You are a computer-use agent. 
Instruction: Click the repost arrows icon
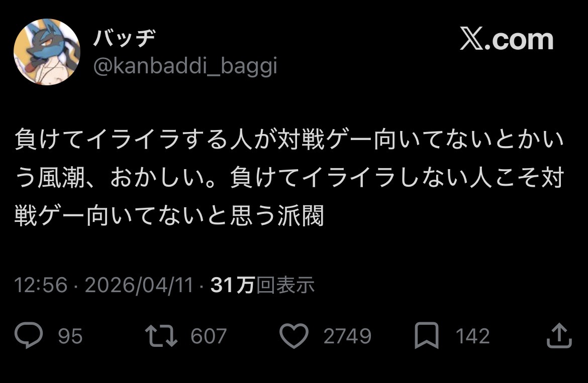[161, 335]
